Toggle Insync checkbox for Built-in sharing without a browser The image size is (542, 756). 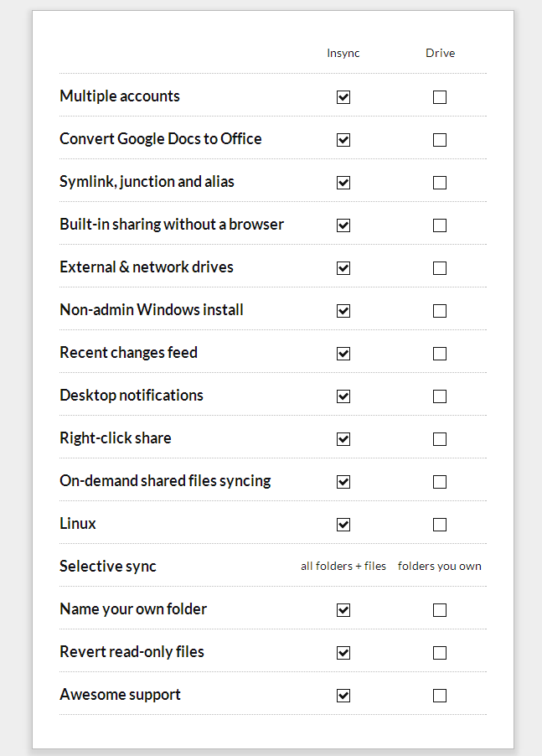(x=343, y=225)
